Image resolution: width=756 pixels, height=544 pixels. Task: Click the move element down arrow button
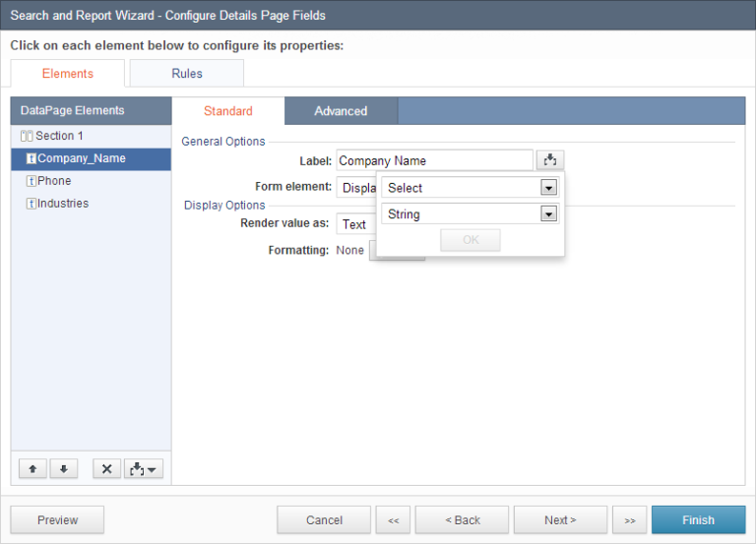pyautogui.click(x=64, y=469)
